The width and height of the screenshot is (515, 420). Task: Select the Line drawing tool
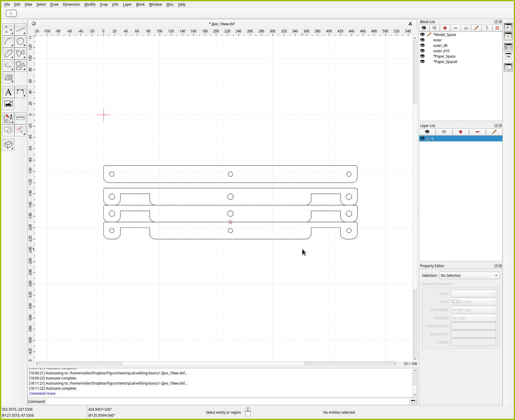click(20, 30)
